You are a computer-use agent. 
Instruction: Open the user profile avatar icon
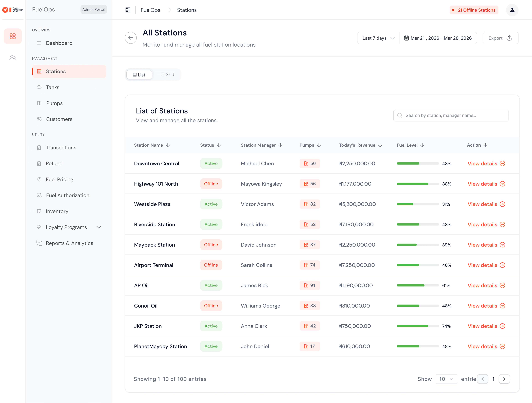click(x=512, y=10)
